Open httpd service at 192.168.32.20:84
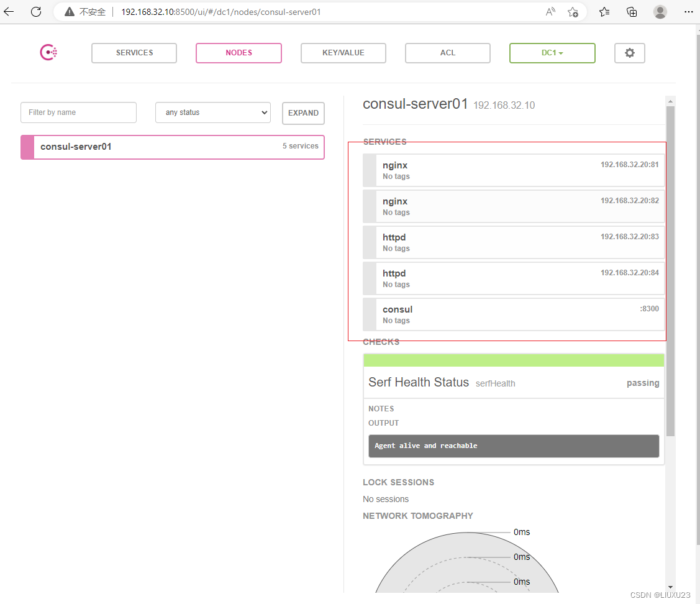Image resolution: width=700 pixels, height=604 pixels. coord(514,278)
